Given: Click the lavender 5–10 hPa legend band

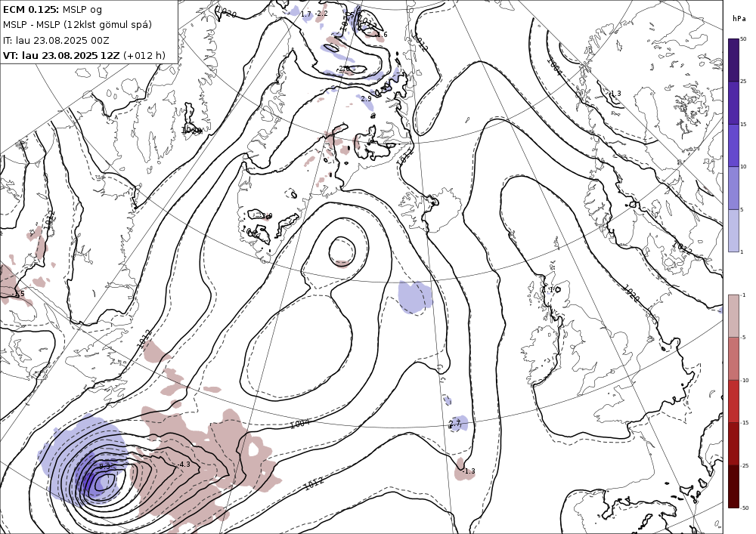Looking at the screenshot, I should [733, 188].
